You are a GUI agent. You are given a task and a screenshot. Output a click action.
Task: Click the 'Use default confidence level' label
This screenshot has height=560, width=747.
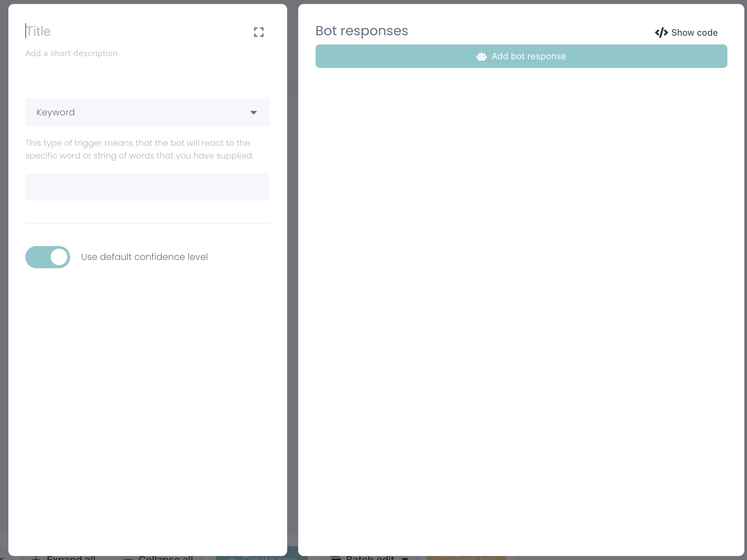[x=144, y=257]
